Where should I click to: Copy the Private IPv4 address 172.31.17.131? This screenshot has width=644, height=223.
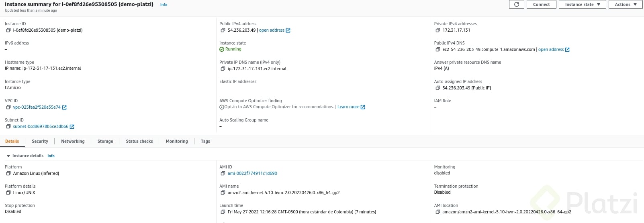point(438,30)
